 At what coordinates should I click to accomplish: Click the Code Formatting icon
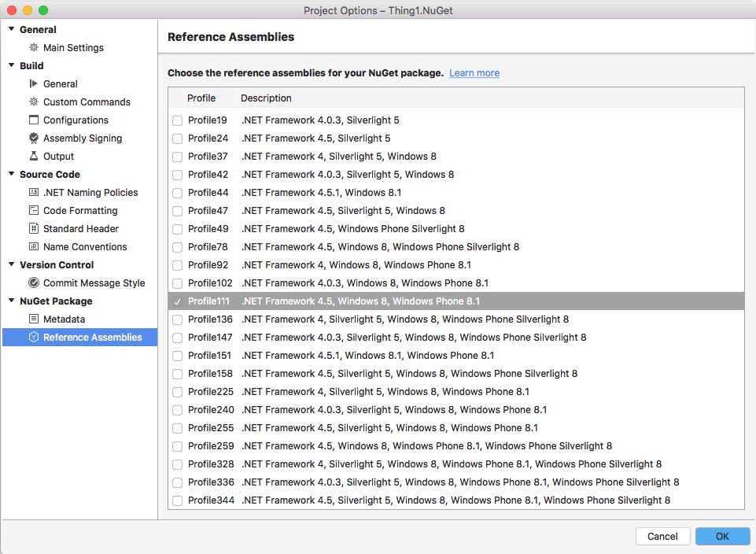(33, 210)
